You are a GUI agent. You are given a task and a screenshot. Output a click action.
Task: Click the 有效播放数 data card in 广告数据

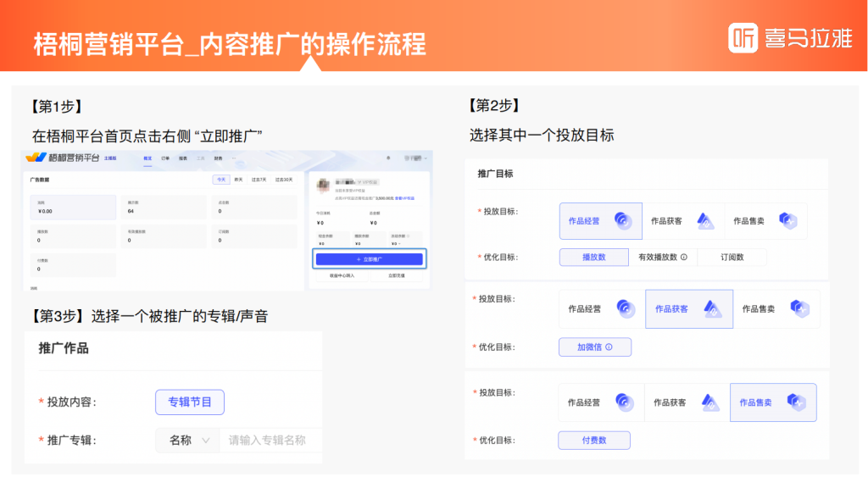pos(164,236)
